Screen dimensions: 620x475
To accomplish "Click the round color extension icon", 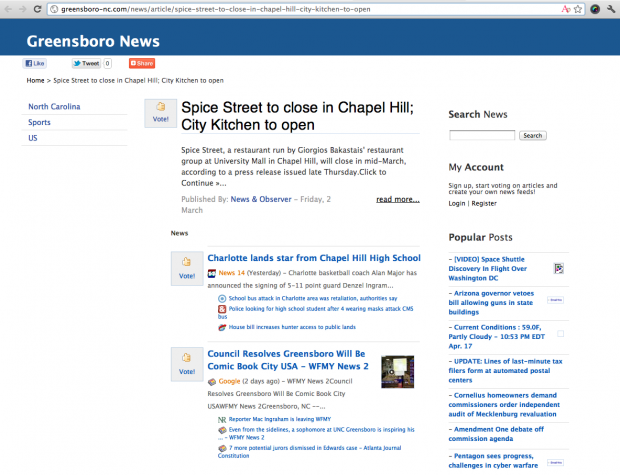I will tap(595, 9).
